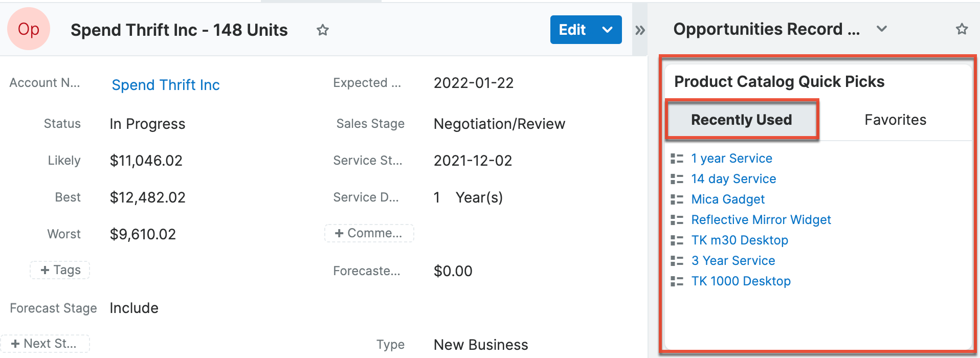This screenshot has width=980, height=358.
Task: Click the Op opportunities module badge
Action: (29, 29)
